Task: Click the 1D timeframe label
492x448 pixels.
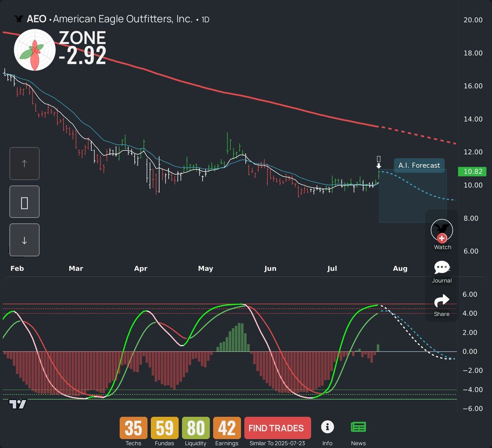Action: (x=205, y=20)
